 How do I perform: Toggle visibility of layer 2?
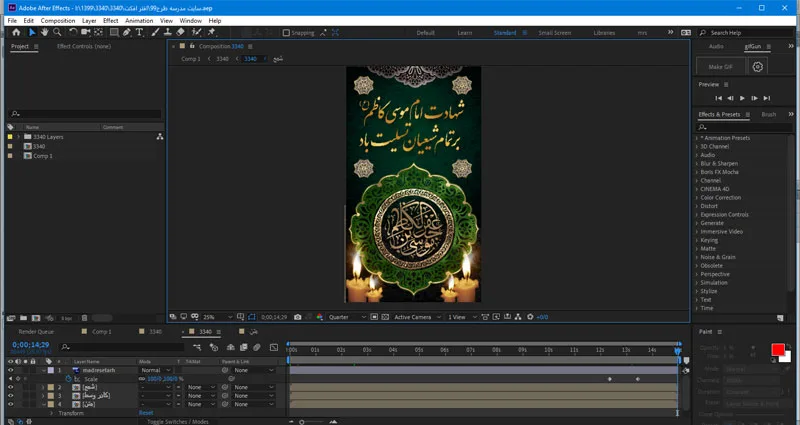tap(10, 387)
